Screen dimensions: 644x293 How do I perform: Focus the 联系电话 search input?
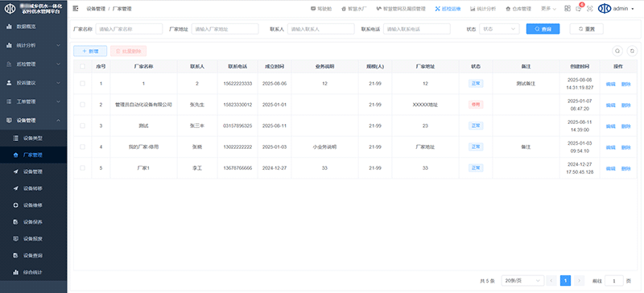[x=417, y=29]
